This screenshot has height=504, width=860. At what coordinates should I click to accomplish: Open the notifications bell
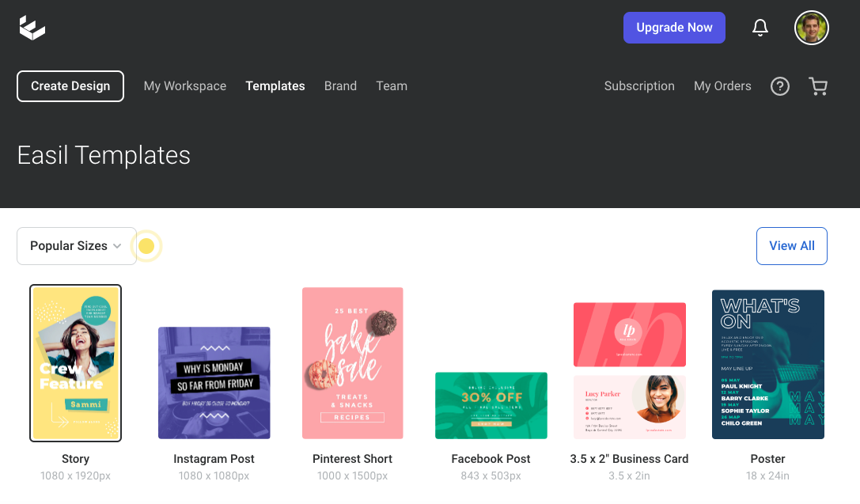760,28
